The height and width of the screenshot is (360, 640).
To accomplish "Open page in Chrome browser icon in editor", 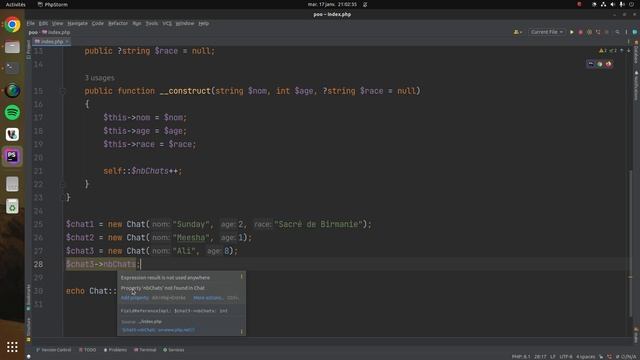I will (600, 64).
